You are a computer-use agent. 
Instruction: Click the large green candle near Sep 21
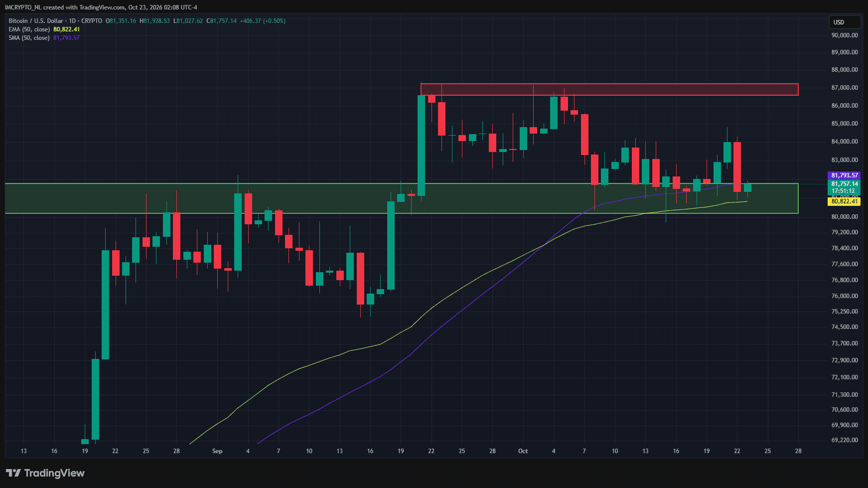422,146
